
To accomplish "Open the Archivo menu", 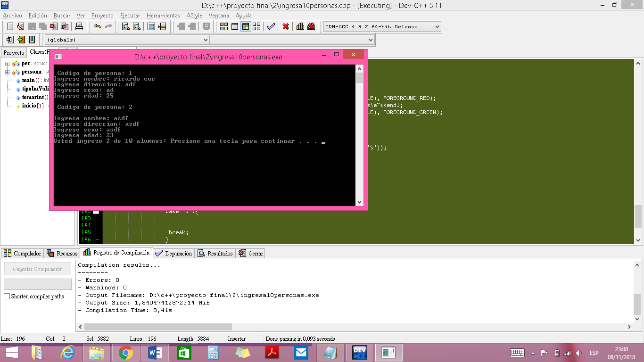I will (x=12, y=16).
